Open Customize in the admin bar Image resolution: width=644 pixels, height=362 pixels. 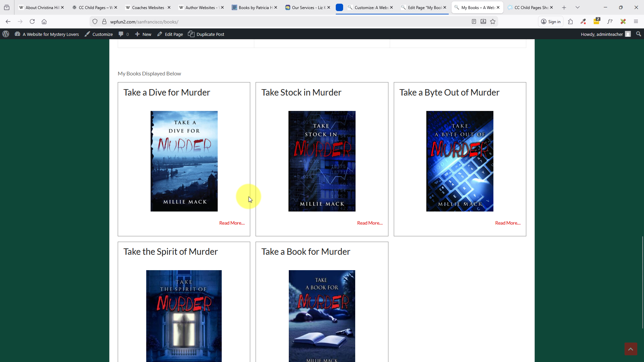[99, 34]
